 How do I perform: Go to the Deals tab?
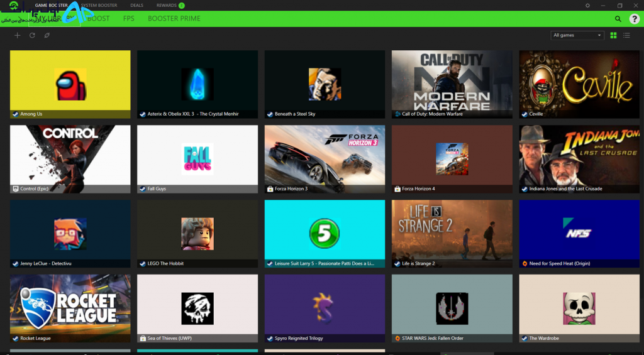point(136,5)
